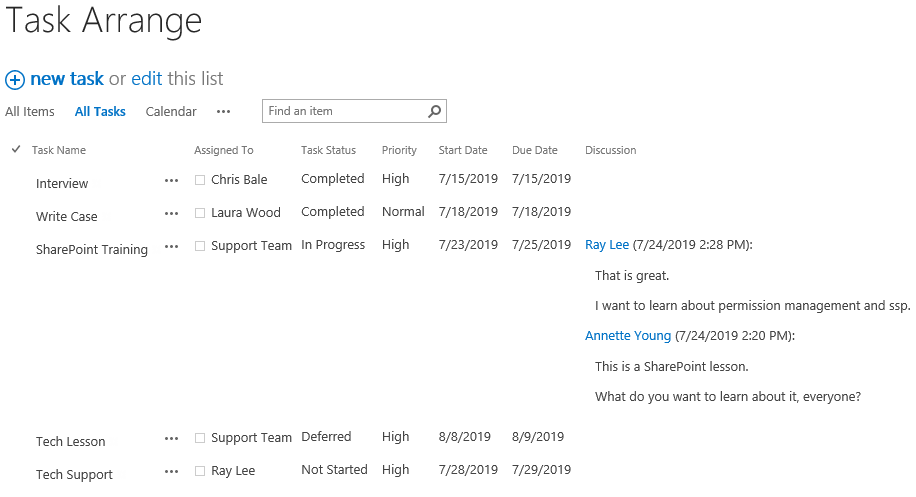
Task: Expand more views ellipsis beside Calendar
Action: [x=224, y=112]
